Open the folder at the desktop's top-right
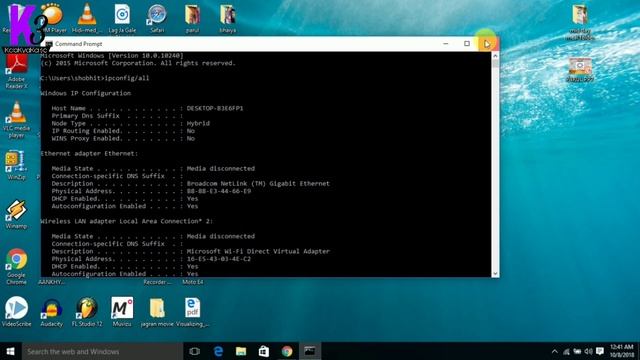This screenshot has width=640, height=360. tap(580, 21)
